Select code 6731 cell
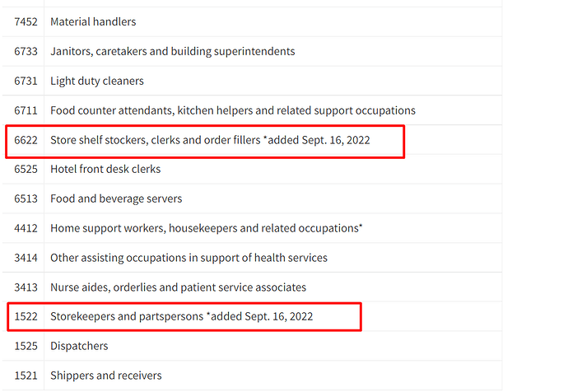Image resolution: width=568 pixels, height=392 pixels. pyautogui.click(x=26, y=81)
